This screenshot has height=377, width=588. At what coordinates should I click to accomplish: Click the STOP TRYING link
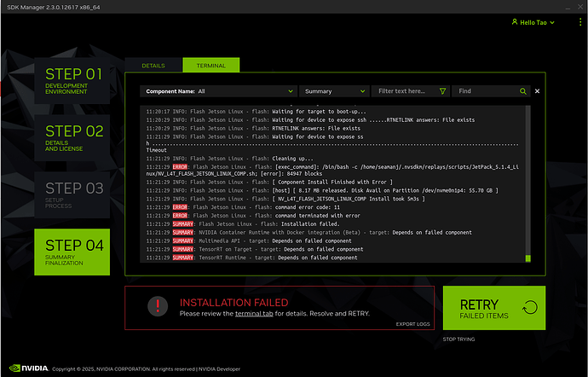[x=458, y=339]
